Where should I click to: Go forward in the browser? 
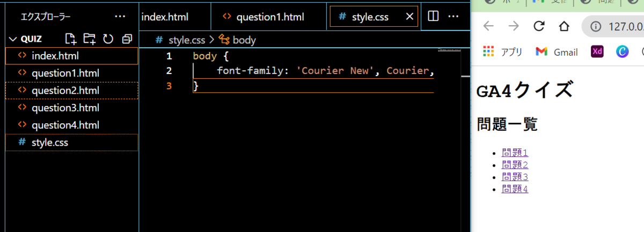click(x=514, y=26)
